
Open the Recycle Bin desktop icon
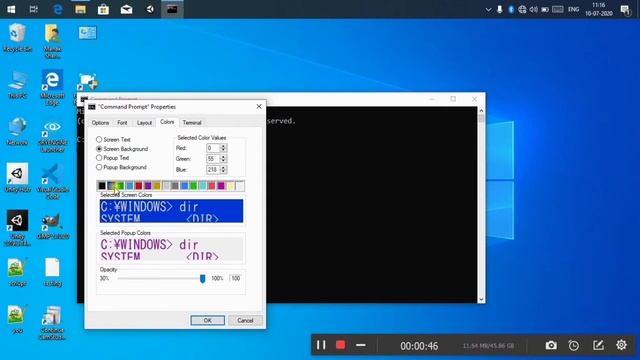tap(17, 38)
